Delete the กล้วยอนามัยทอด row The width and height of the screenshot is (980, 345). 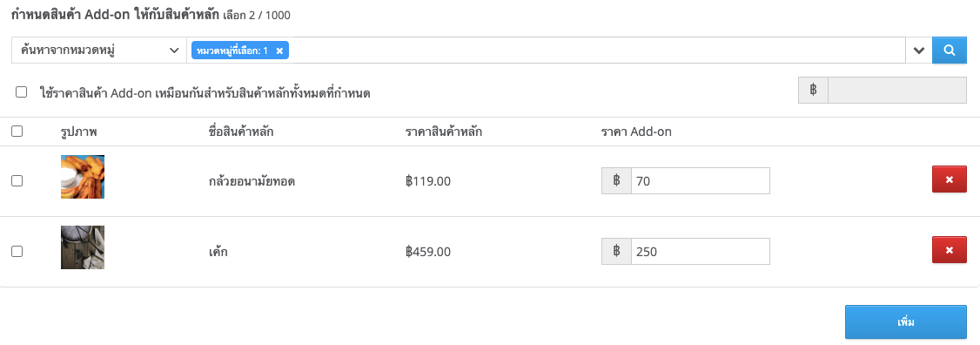tap(950, 179)
